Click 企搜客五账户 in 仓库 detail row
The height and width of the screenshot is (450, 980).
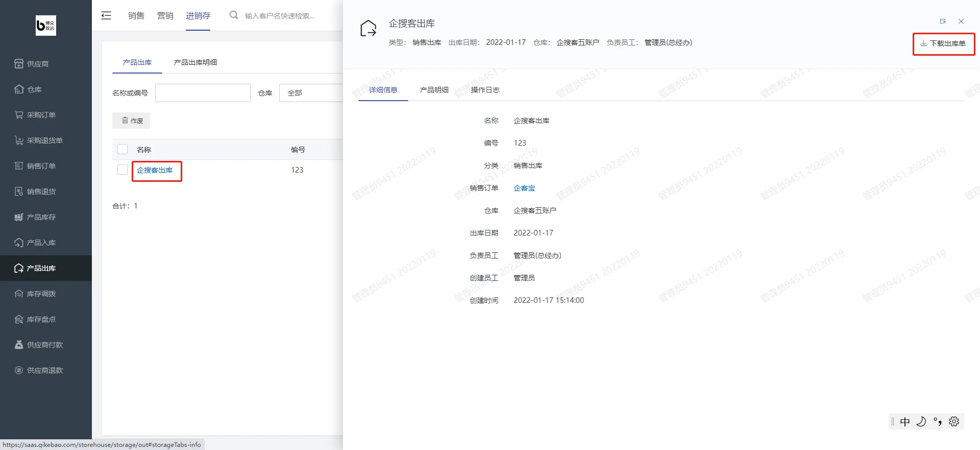click(535, 210)
